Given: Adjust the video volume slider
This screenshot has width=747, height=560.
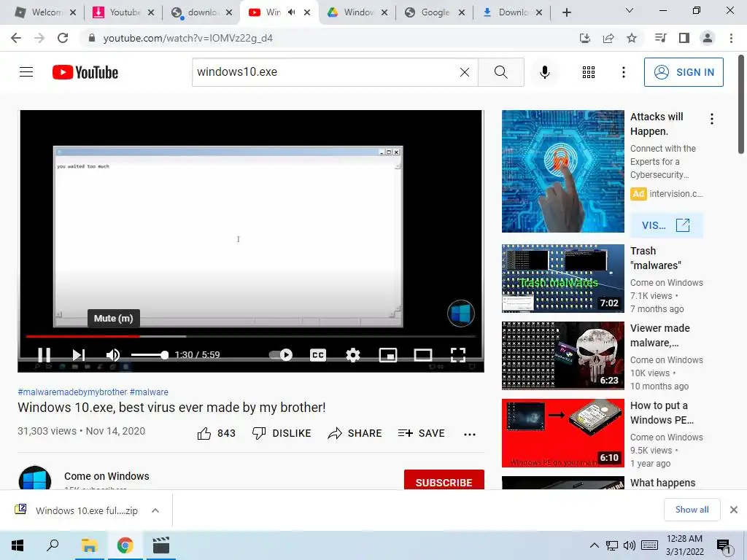Looking at the screenshot, I should [x=150, y=355].
